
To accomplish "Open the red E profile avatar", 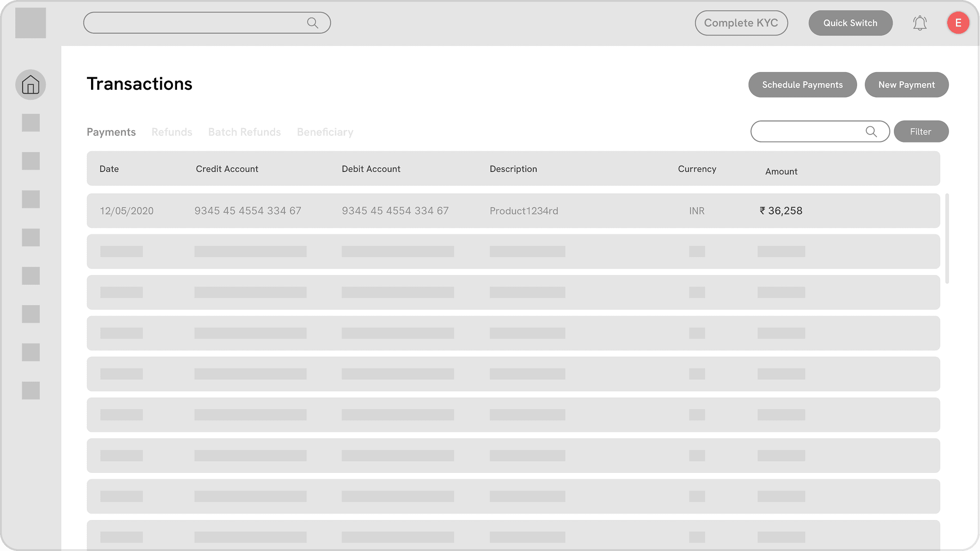I will click(958, 23).
